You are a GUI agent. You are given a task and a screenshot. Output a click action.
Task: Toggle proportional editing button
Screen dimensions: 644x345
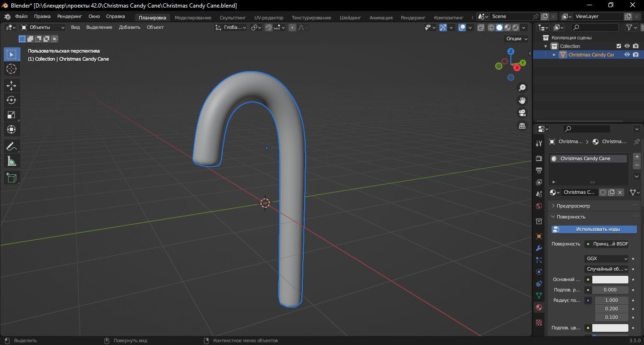pos(292,27)
